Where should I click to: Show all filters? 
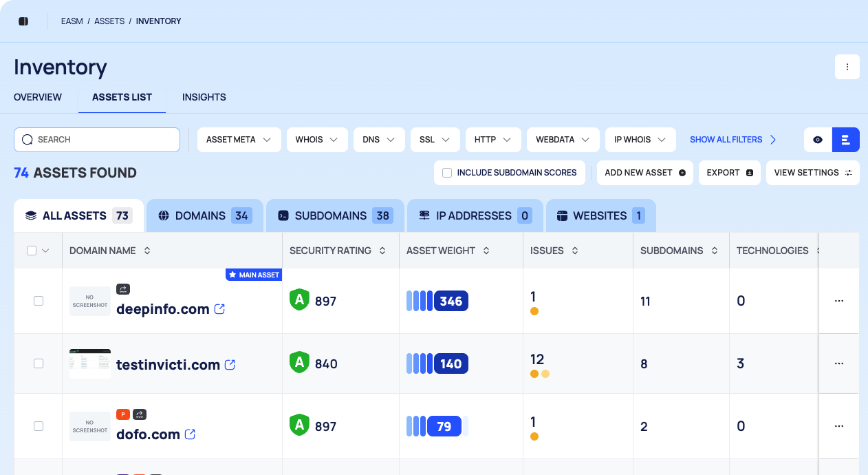(733, 140)
